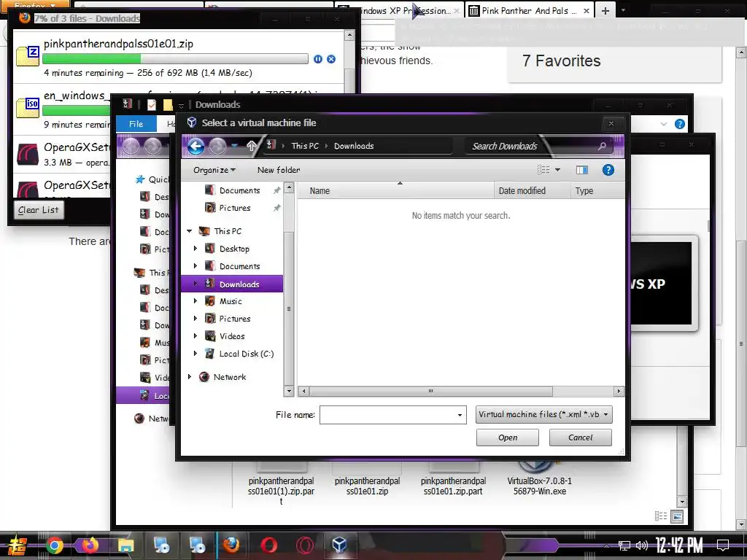Click the Cancel button

(x=580, y=437)
